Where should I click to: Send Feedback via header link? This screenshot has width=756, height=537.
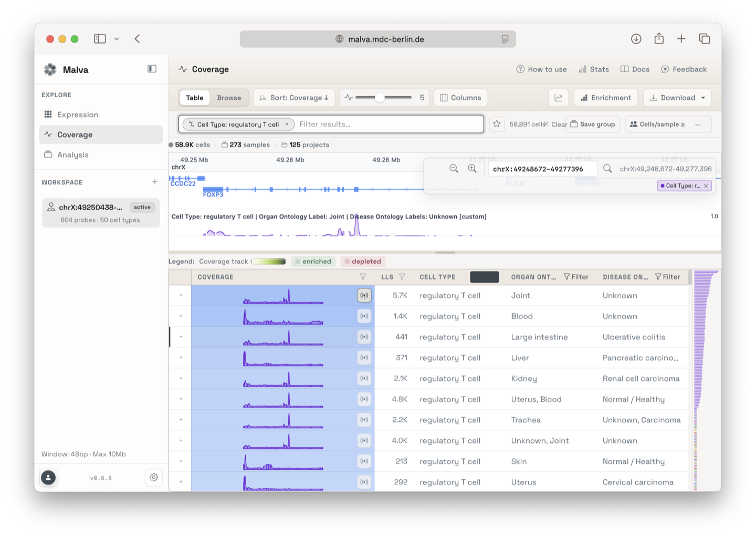684,69
